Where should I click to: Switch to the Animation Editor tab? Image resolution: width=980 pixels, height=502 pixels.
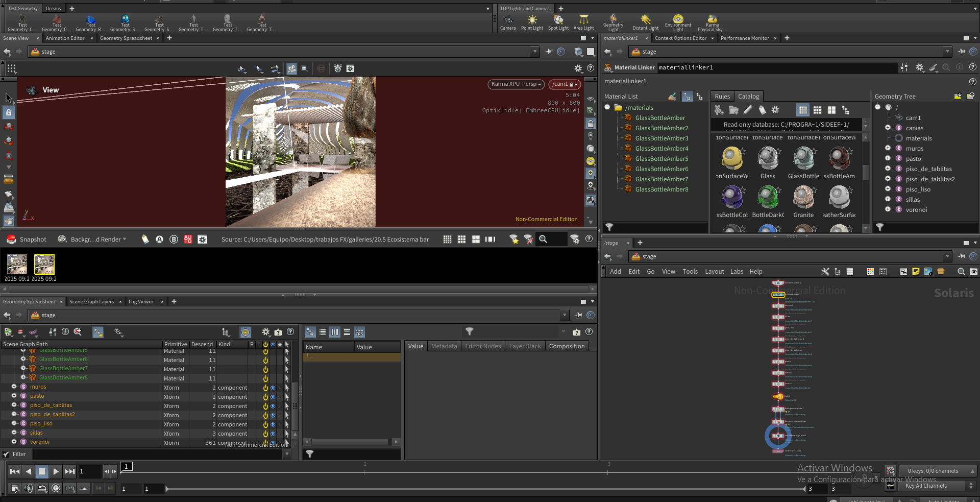pyautogui.click(x=65, y=38)
